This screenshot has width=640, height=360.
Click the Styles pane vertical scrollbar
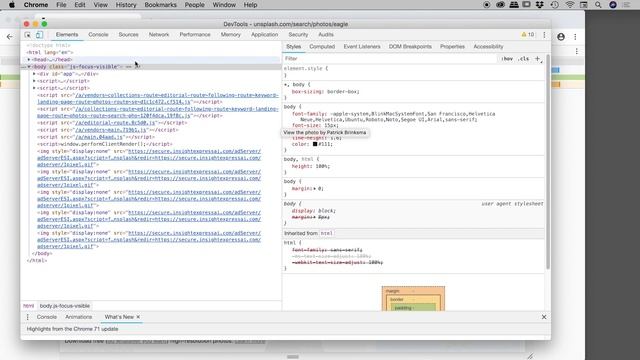548,161
